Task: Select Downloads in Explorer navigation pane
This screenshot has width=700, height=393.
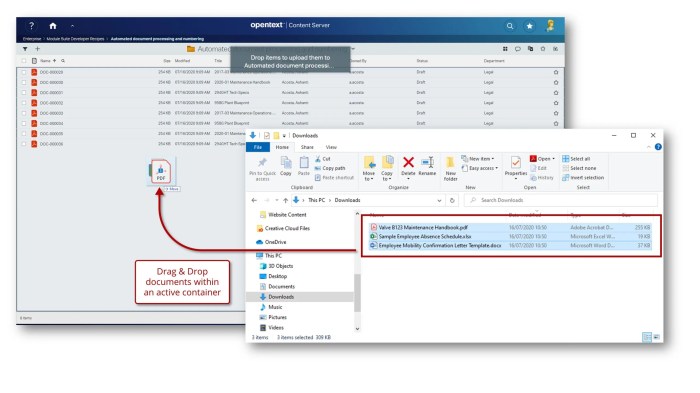Action: coord(281,297)
